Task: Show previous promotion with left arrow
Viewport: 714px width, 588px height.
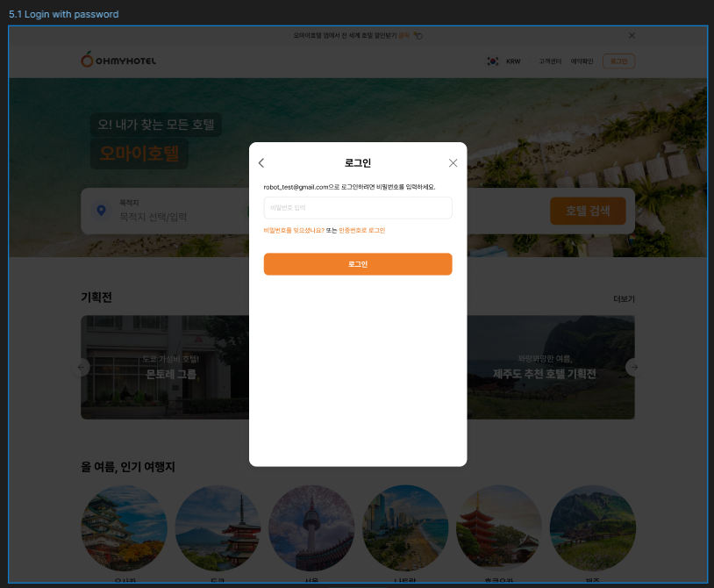Action: click(x=81, y=367)
